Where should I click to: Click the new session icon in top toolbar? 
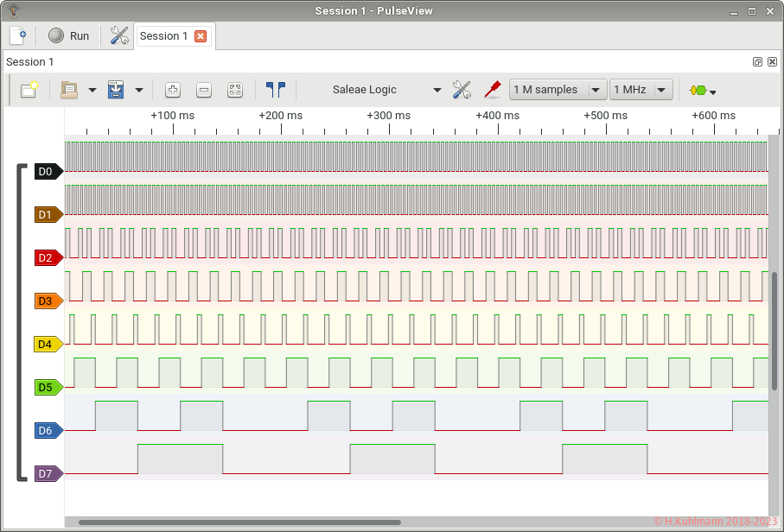click(17, 35)
